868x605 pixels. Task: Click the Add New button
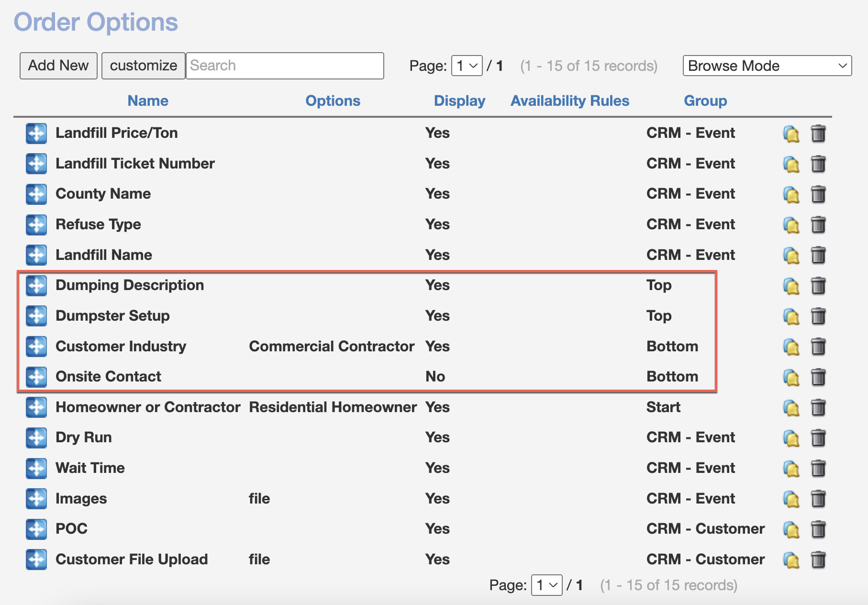58,66
